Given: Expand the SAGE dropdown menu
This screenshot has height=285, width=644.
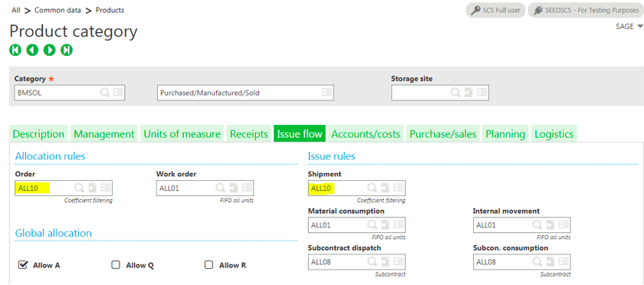Looking at the screenshot, I should pos(629,26).
